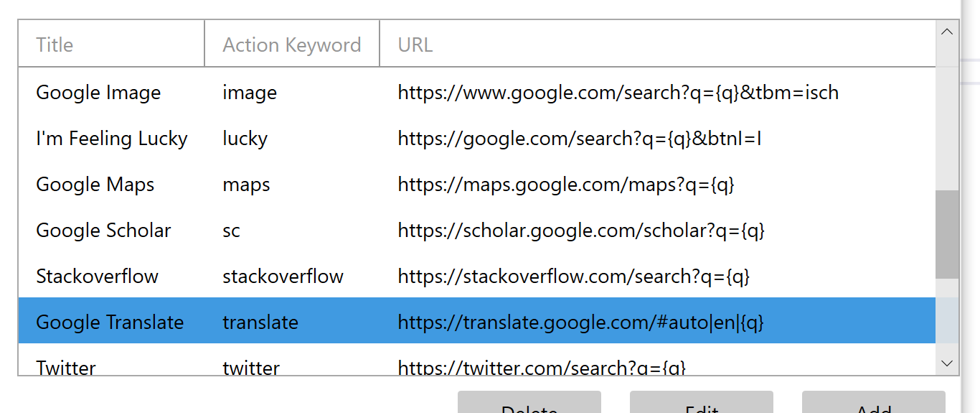Click the 'sc' action keyword
The image size is (980, 413).
coord(231,231)
